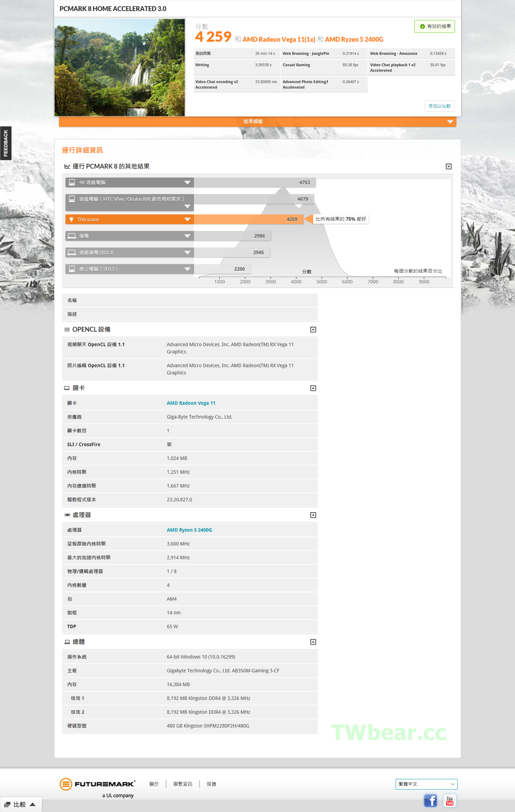This screenshot has height=812, width=515.
Task: Click the 2200 score bar
Action: click(222, 269)
